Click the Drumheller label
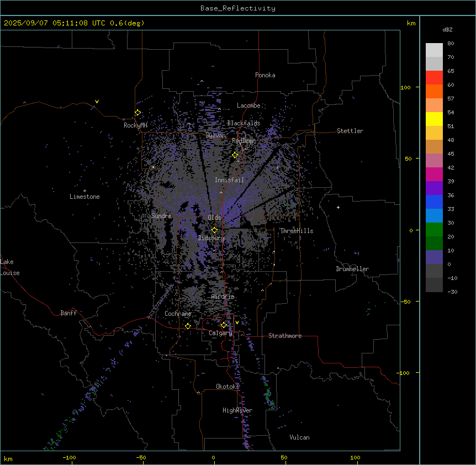 coord(352,269)
